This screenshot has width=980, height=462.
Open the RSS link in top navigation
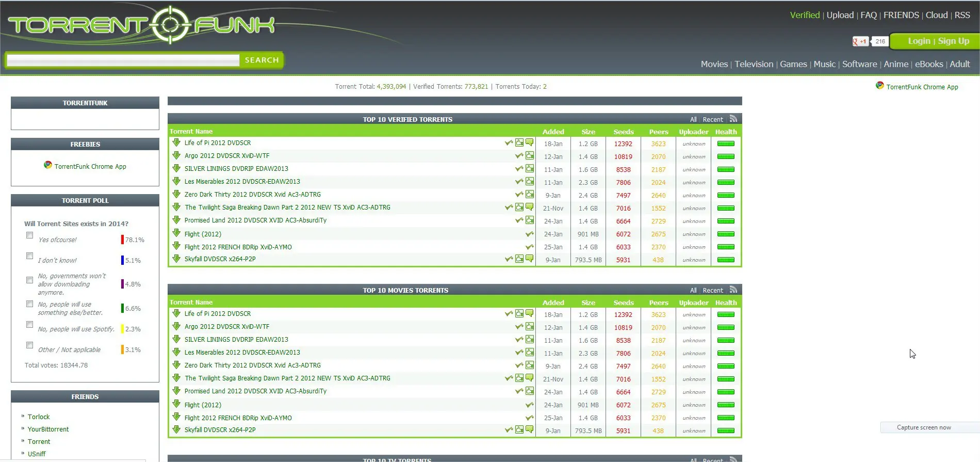point(962,15)
